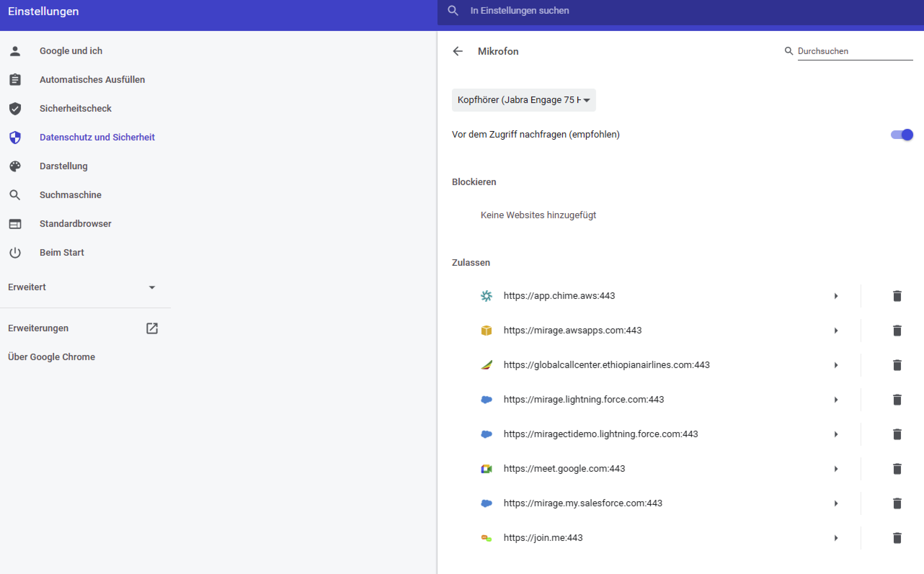The height and width of the screenshot is (574, 924).
Task: Click the Ethiopian Airlines favicon
Action: (486, 365)
